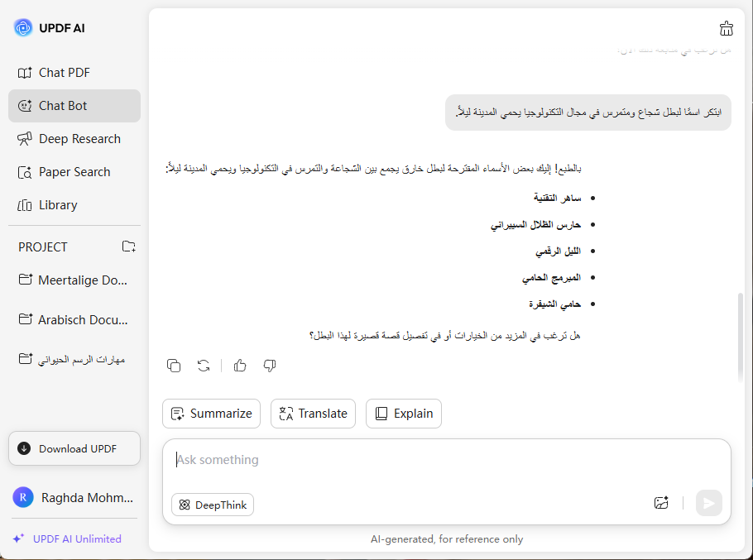
Task: Click the Summarize button
Action: (211, 414)
